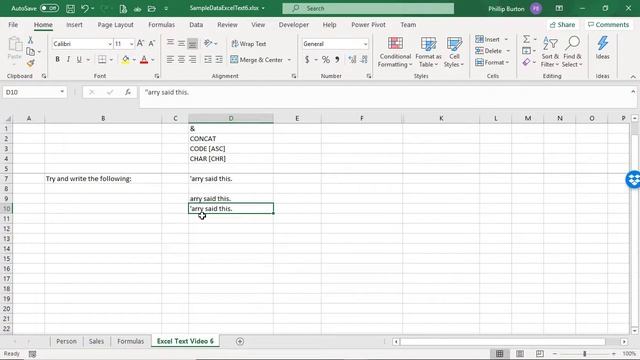Image resolution: width=640 pixels, height=360 pixels.
Task: Copy selection with the Copy icon
Action: click(x=30, y=51)
